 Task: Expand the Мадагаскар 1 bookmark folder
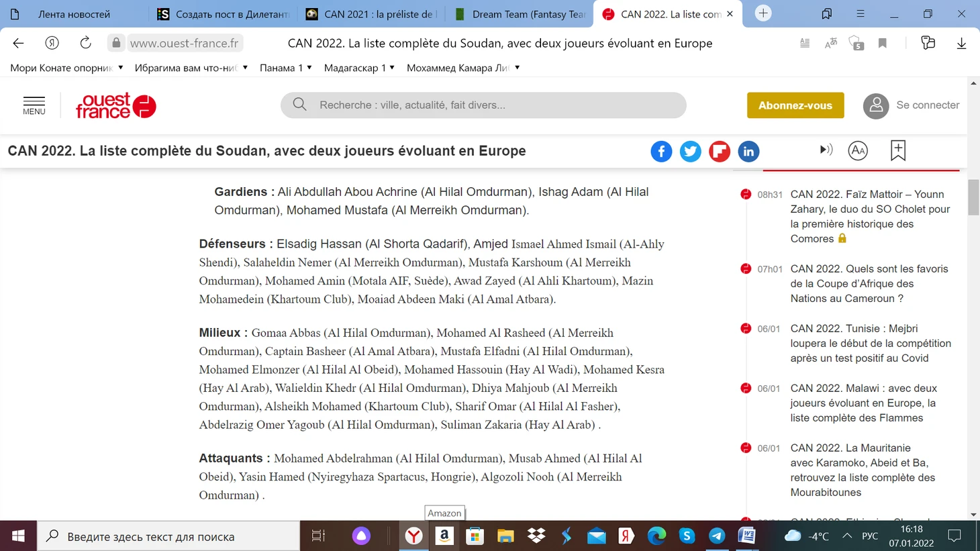pos(359,68)
